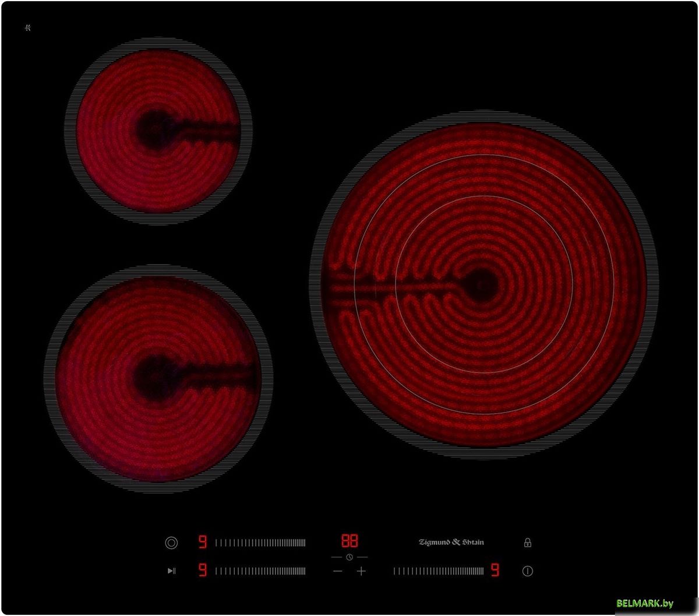Tap the right power level slider

438,571
